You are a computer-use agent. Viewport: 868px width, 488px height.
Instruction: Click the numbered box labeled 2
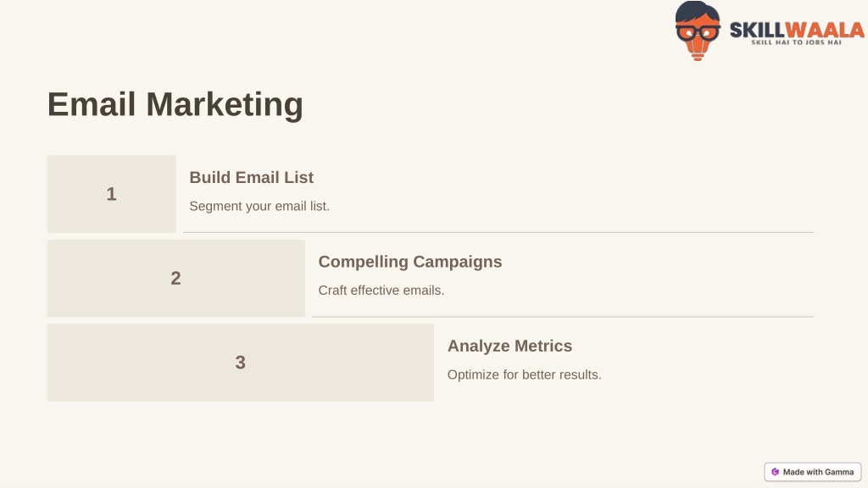176,278
